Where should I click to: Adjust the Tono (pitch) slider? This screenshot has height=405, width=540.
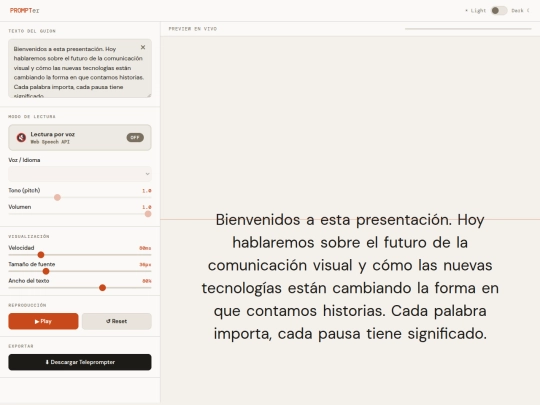click(x=80, y=197)
